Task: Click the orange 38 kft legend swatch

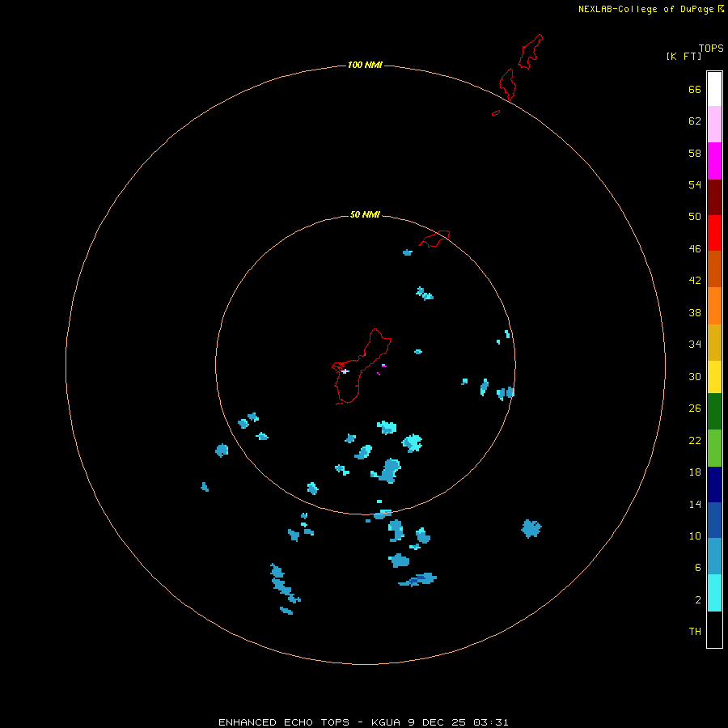Action: click(x=714, y=306)
